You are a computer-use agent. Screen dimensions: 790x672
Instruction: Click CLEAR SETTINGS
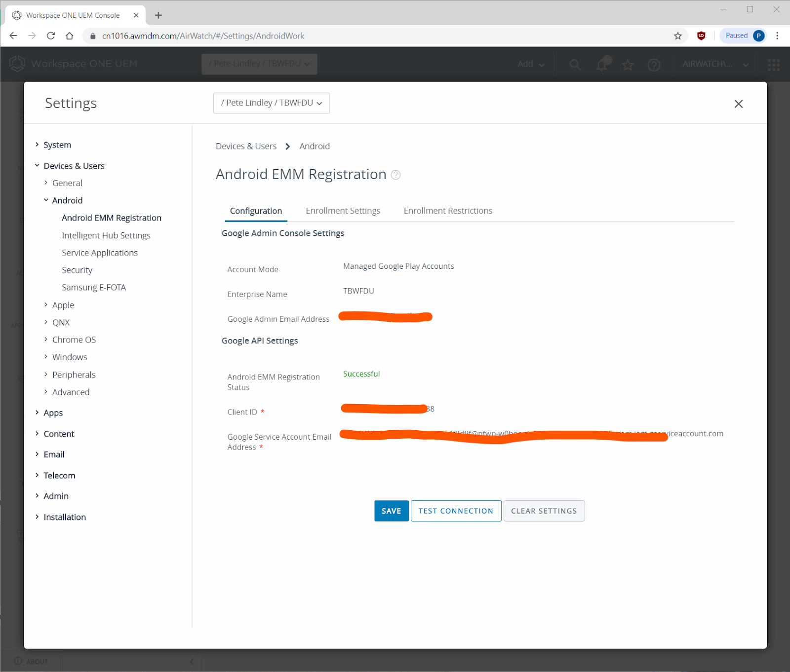coord(544,511)
